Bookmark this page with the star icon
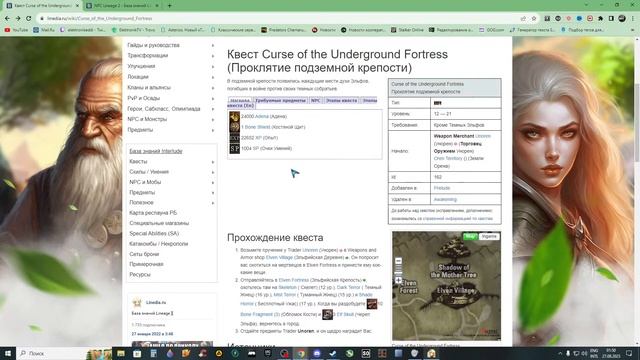Screen dimensions: 640x360 pos(534,18)
